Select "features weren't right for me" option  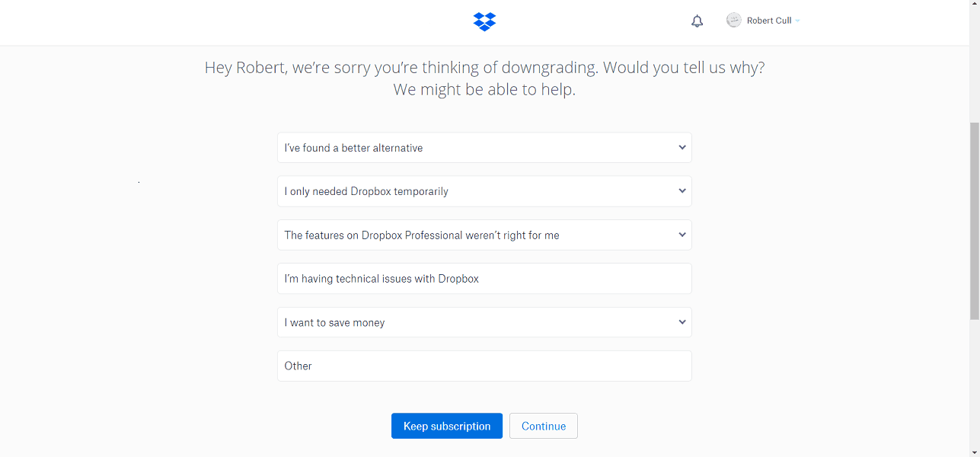tap(457, 235)
